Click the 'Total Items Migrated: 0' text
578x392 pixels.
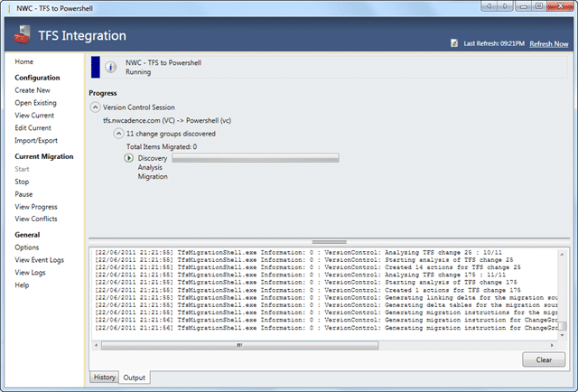(162, 146)
